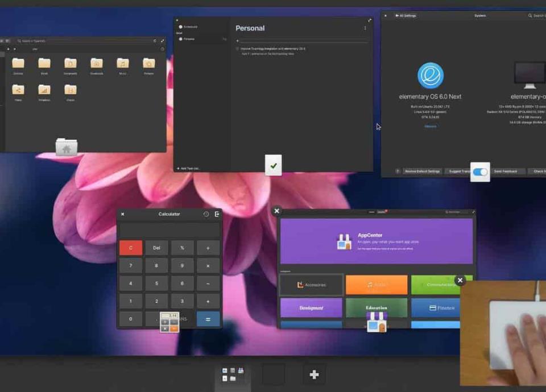Check off the task in Personal list

click(x=237, y=49)
